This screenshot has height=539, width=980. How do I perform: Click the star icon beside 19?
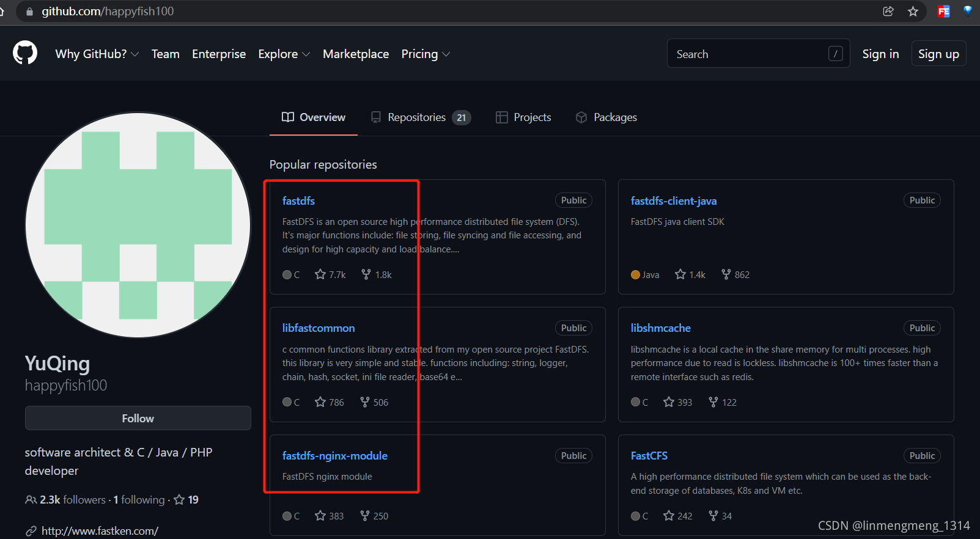pos(179,500)
